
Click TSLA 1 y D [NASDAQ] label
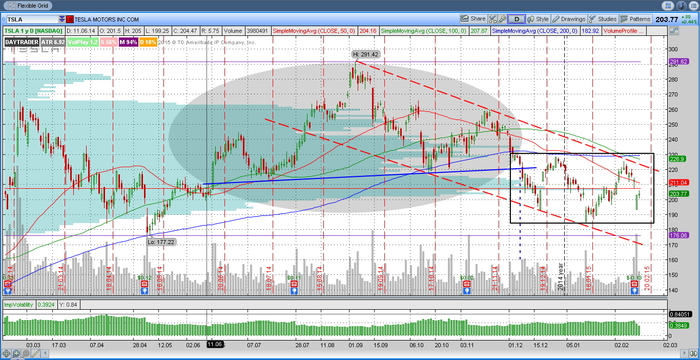[34, 31]
